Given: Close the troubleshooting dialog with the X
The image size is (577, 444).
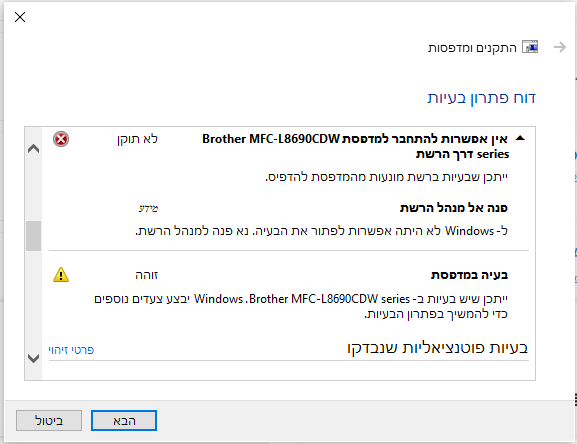Looking at the screenshot, I should (20, 17).
